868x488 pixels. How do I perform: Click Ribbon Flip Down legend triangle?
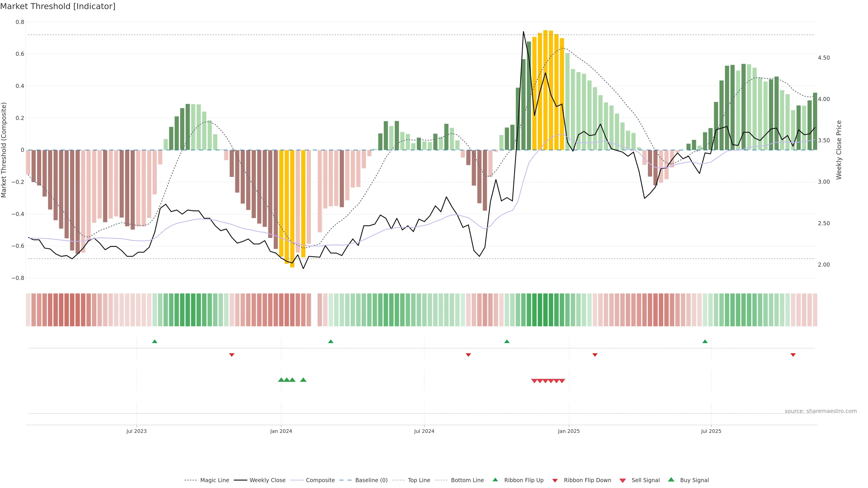(555, 480)
